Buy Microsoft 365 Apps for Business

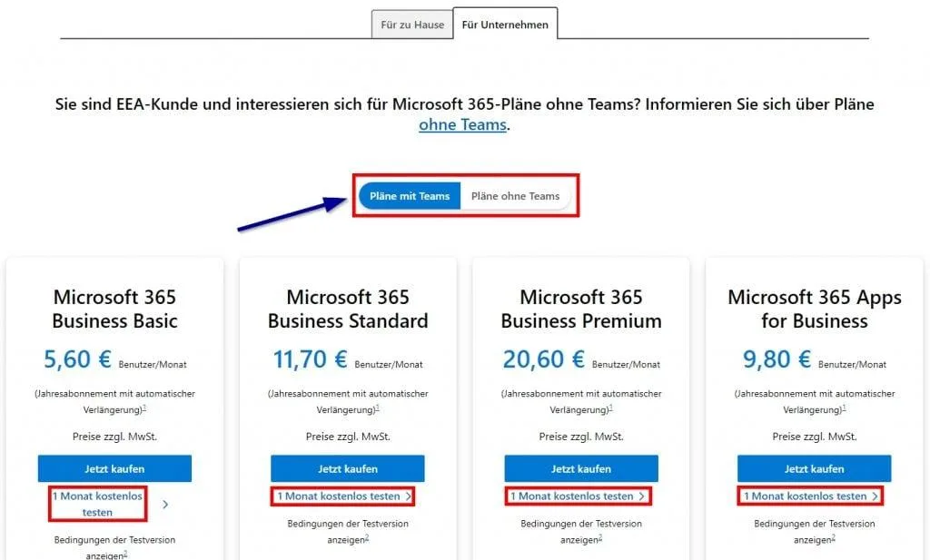814,468
